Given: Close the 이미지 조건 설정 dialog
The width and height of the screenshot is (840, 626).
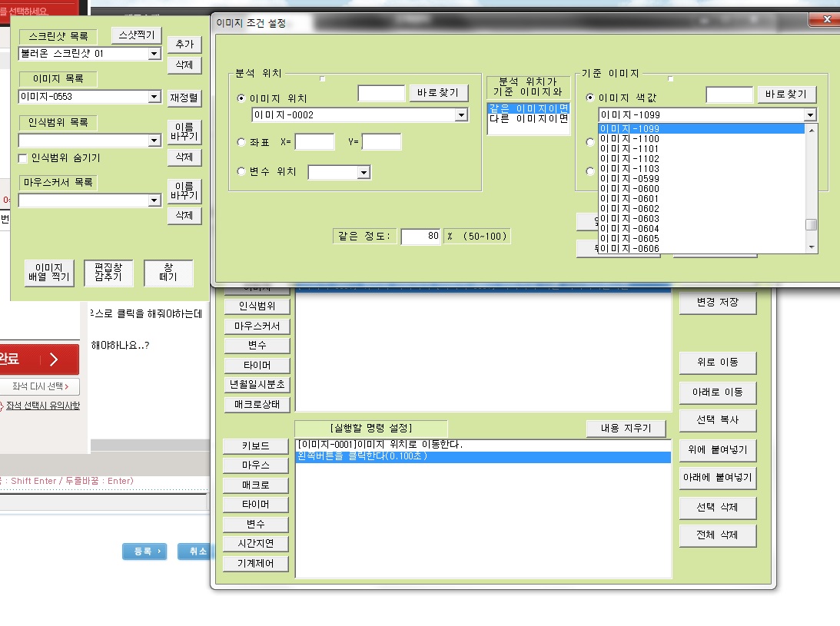Looking at the screenshot, I should click(826, 20).
